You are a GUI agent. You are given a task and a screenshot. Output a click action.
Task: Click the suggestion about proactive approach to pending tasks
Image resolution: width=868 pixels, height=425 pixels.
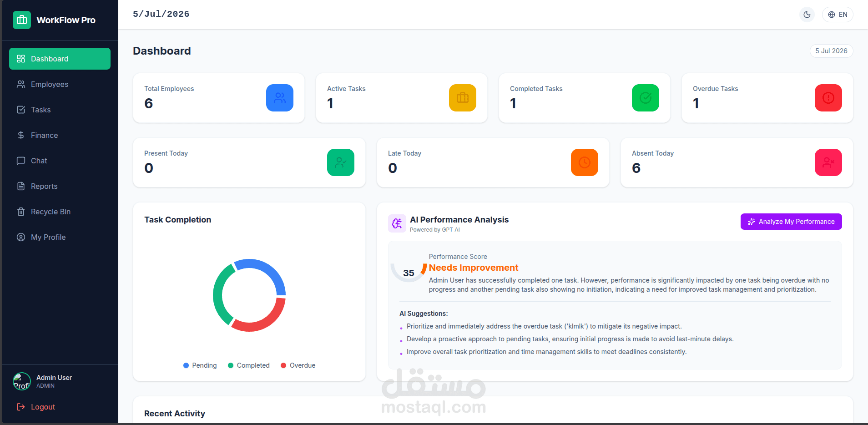click(x=570, y=339)
